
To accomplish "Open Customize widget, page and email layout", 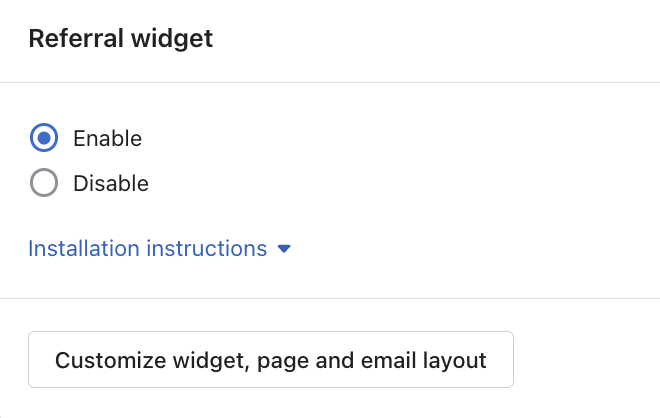I will click(x=271, y=360).
